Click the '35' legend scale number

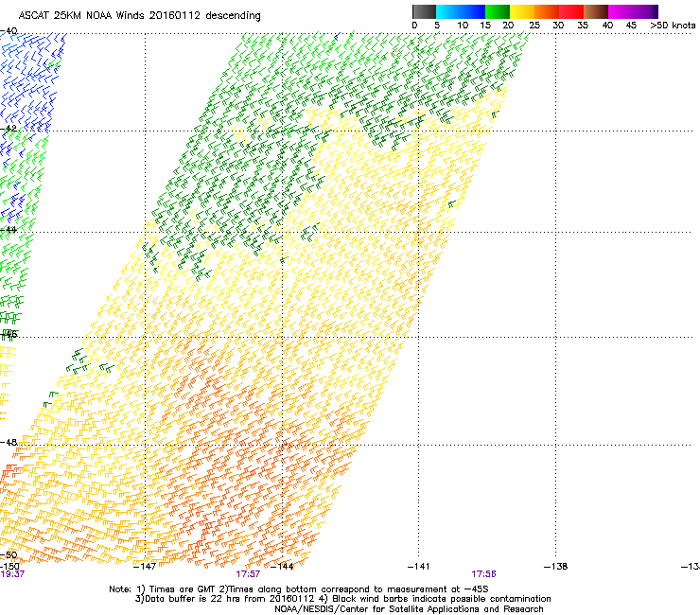tap(583, 26)
